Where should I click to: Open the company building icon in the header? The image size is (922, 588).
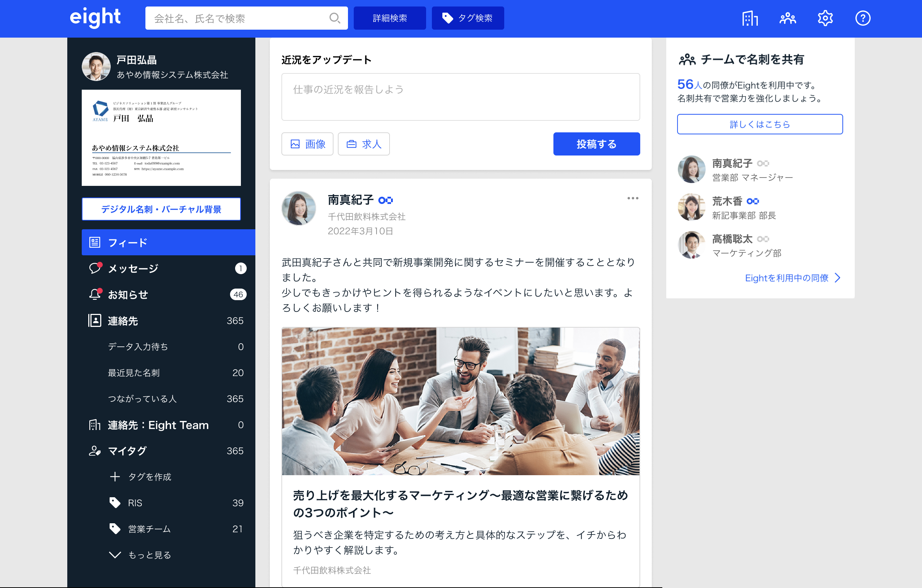749,18
